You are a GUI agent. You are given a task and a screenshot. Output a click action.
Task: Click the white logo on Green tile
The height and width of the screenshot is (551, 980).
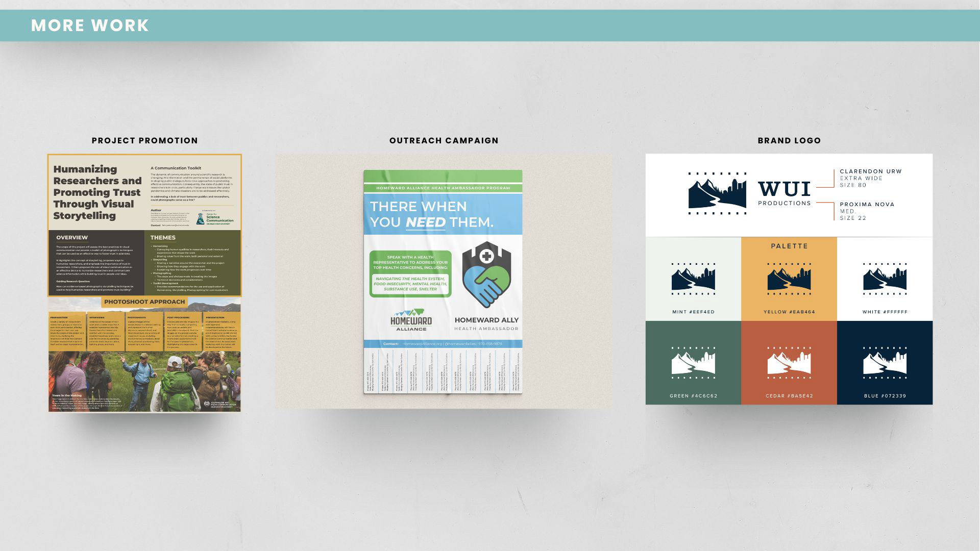click(693, 363)
